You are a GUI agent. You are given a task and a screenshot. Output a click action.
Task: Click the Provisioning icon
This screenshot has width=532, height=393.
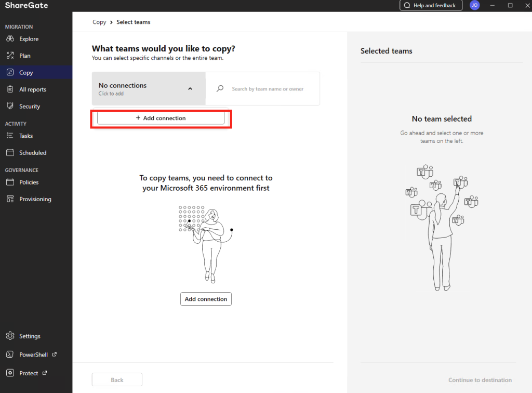click(x=10, y=199)
